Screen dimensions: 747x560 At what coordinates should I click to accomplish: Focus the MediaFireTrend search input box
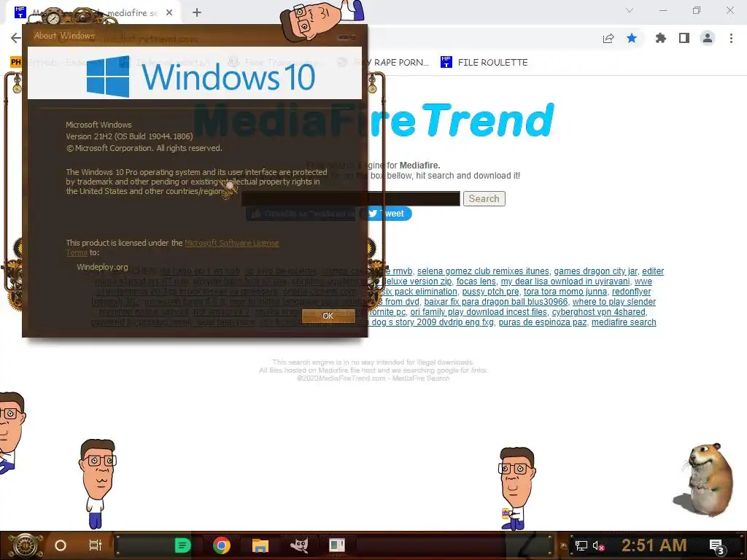[351, 198]
